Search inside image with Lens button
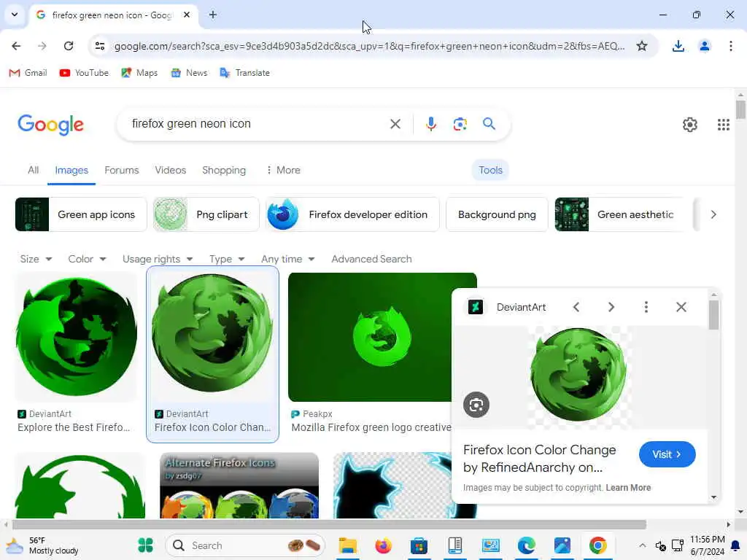Screen dimensions: 747x560 pos(476,405)
